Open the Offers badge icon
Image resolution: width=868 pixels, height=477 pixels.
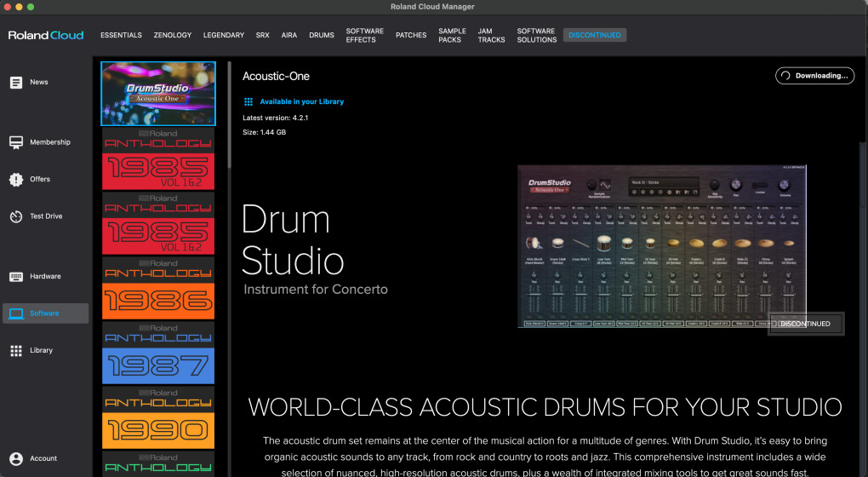[x=16, y=180]
